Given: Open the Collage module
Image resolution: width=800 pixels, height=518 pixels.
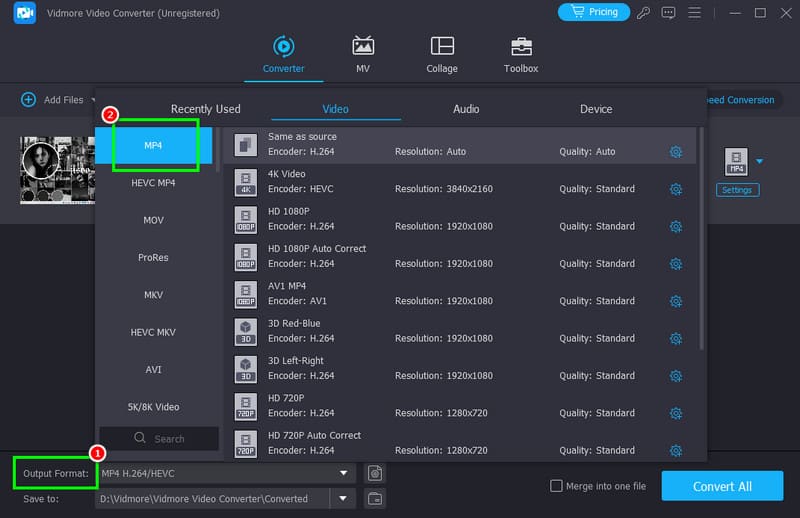Looking at the screenshot, I should (x=442, y=55).
